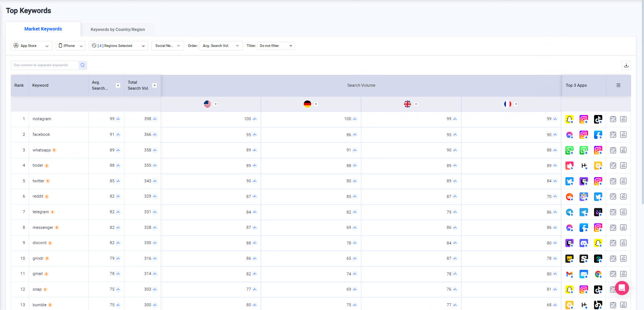Open the chat support bubble
644x310 pixels.
tap(622, 288)
